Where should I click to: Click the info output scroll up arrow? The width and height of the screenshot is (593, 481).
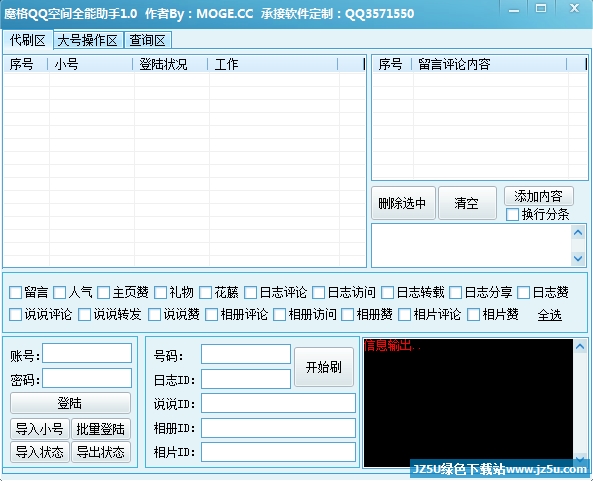coord(581,346)
